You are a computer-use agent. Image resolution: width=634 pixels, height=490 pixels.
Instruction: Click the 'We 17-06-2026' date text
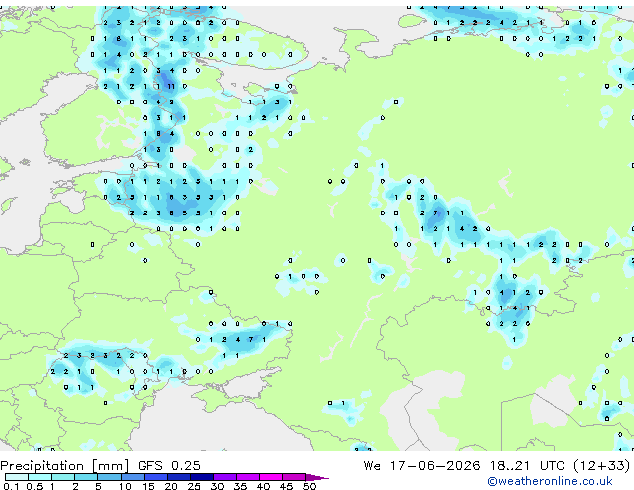click(x=422, y=466)
